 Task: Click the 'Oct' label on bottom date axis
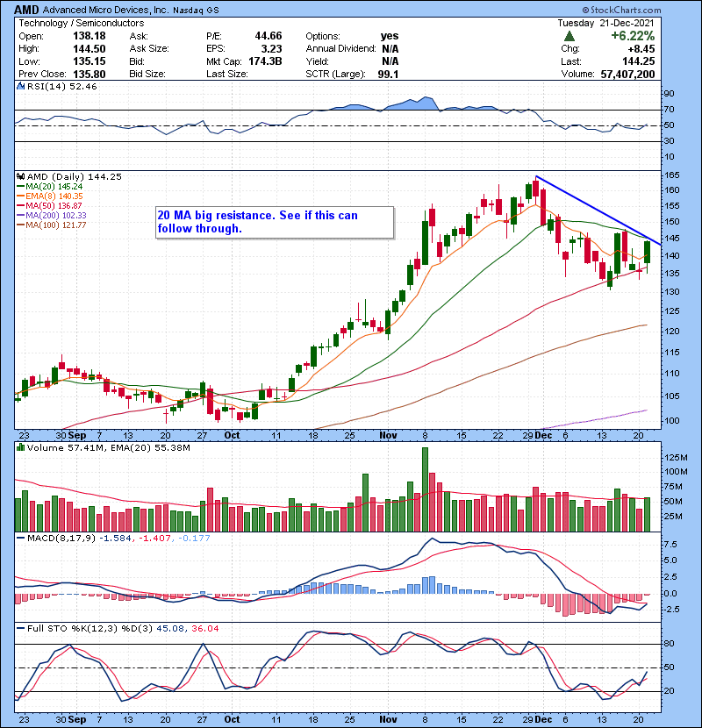[x=232, y=719]
